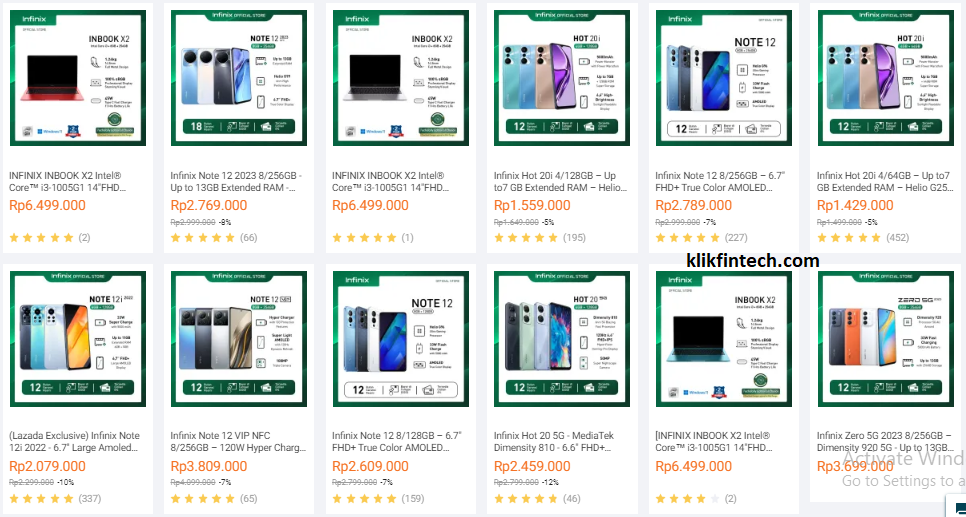
Task: Open the red INBOOK X2 laptop product image
Action: [78, 78]
